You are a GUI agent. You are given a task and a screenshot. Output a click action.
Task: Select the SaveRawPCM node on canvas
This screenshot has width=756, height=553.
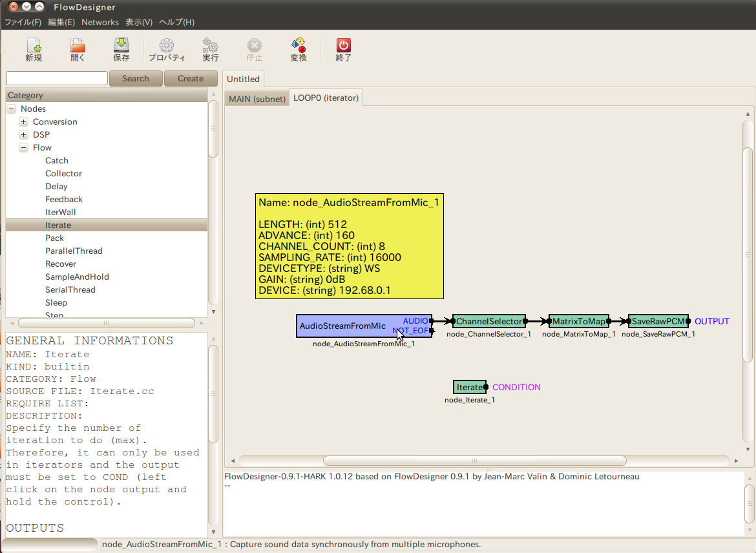point(658,321)
